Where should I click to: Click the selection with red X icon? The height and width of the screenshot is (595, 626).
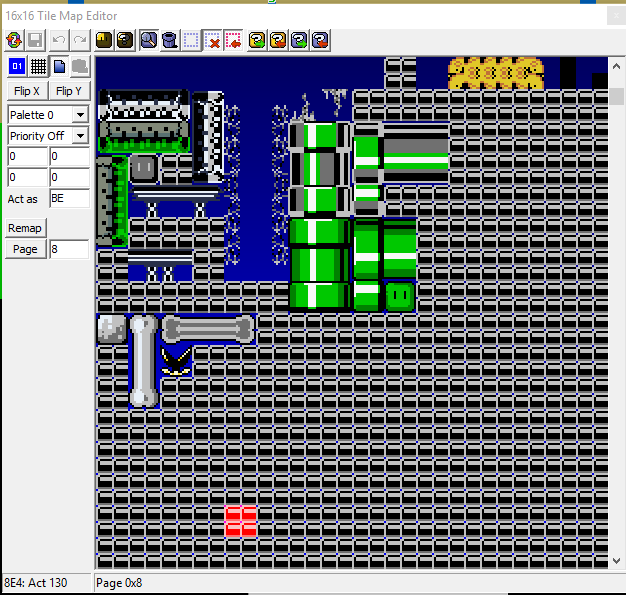coord(212,40)
